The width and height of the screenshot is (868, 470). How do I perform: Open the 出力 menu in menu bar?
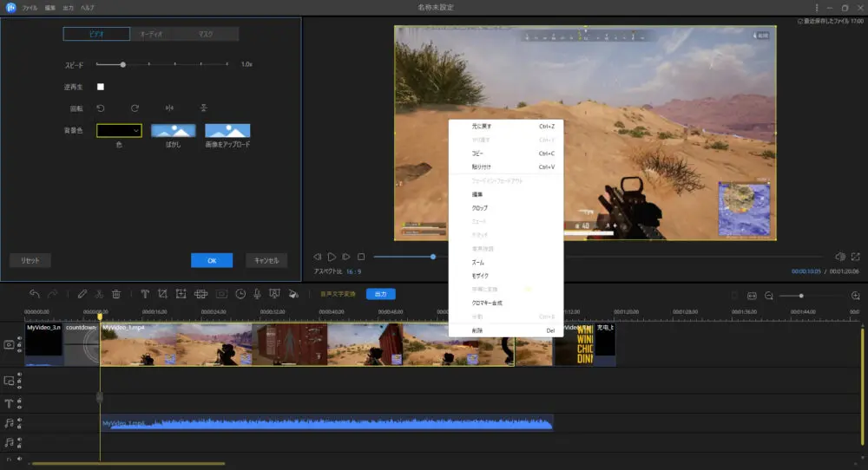68,8
